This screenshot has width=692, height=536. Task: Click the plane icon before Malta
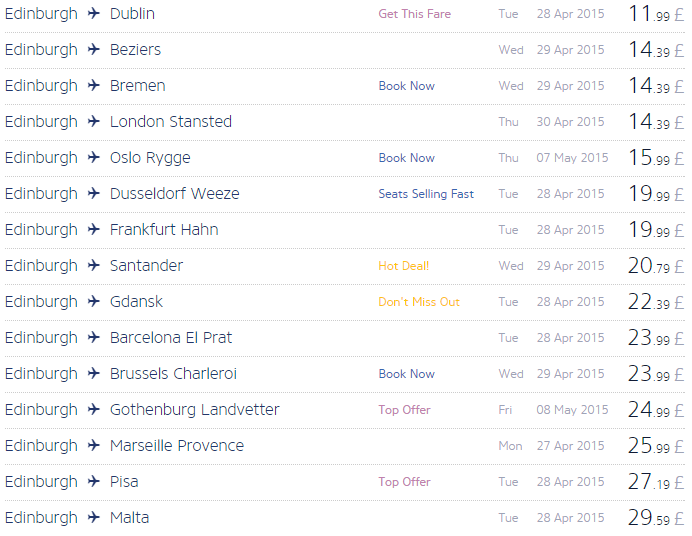click(x=94, y=517)
